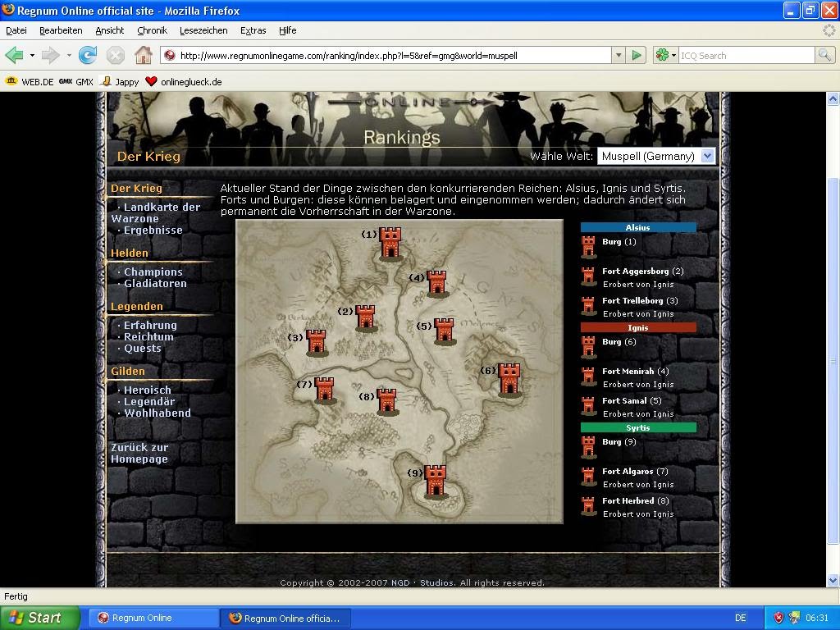Image resolution: width=840 pixels, height=630 pixels.
Task: Open the Chronik menu
Action: (x=152, y=30)
